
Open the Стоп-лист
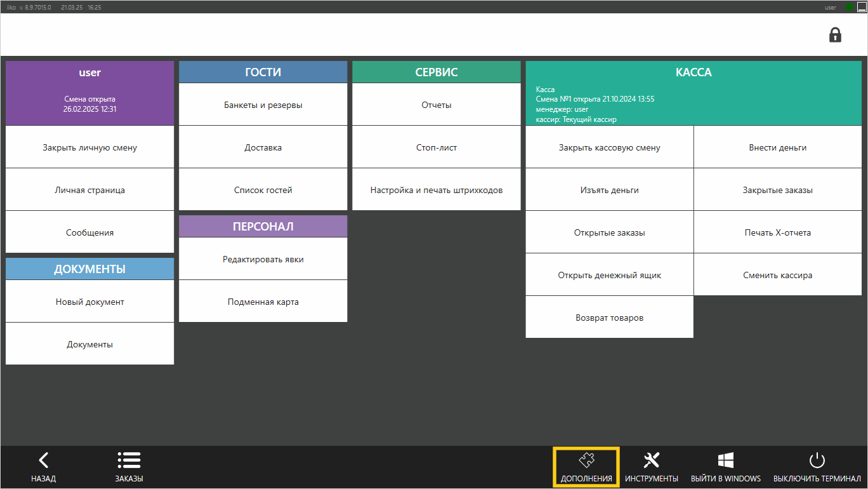437,147
